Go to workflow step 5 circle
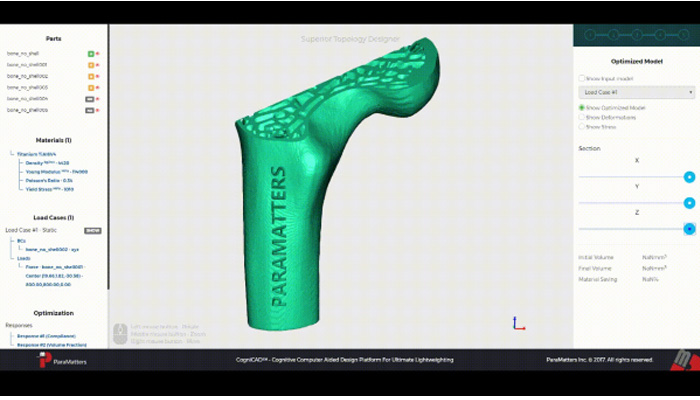 [683, 35]
